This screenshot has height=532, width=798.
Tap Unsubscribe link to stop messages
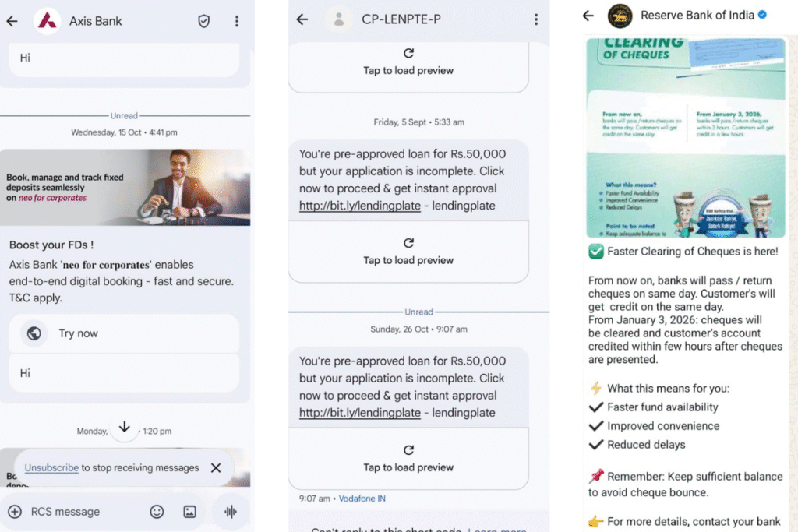pyautogui.click(x=51, y=468)
